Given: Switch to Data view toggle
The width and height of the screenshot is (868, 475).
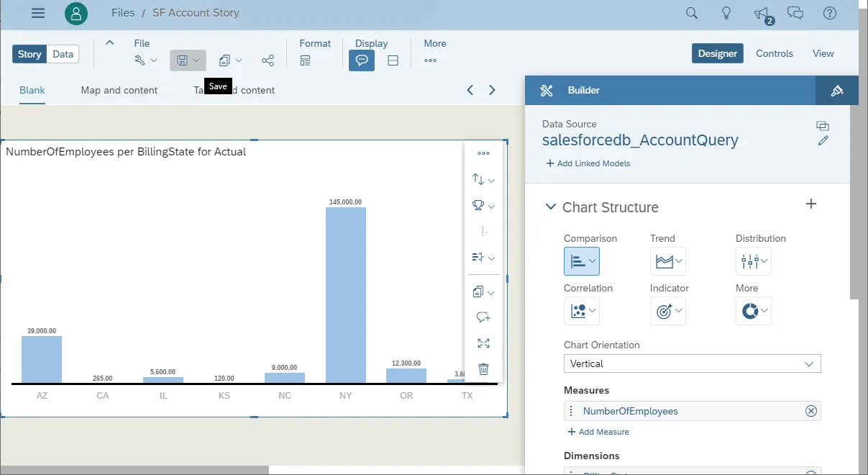Looking at the screenshot, I should 63,54.
